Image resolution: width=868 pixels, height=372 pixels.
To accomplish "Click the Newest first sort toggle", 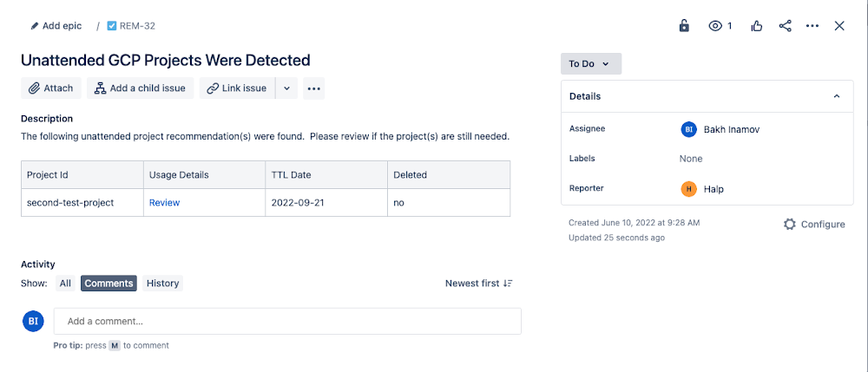I will (x=479, y=284).
